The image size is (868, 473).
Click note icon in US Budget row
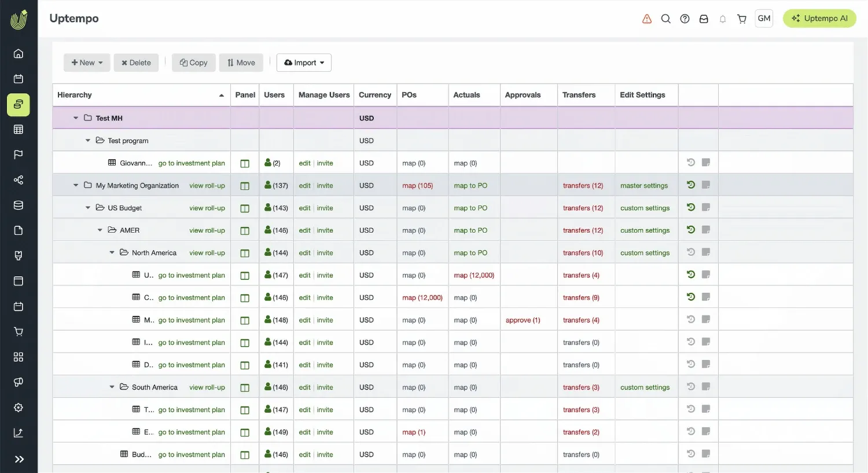click(x=706, y=207)
